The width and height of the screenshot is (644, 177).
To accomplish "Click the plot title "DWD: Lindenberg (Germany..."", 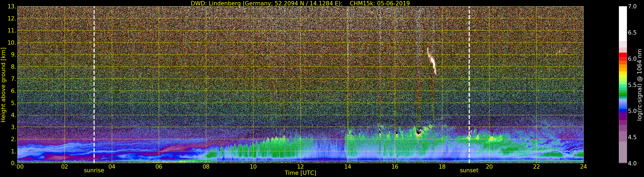I will coord(300,3).
